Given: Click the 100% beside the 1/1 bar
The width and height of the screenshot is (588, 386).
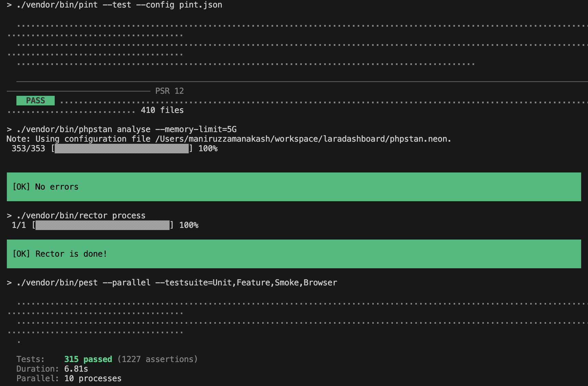Looking at the screenshot, I should [x=189, y=225].
